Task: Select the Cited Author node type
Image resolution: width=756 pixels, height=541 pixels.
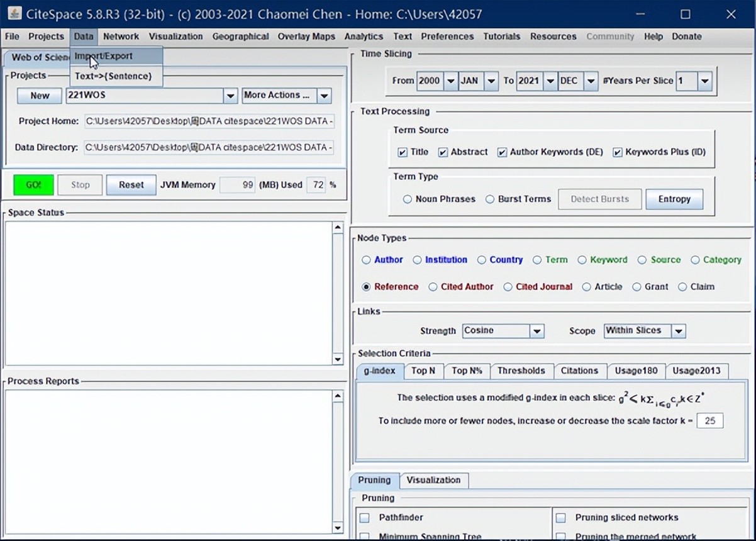Action: pyautogui.click(x=433, y=287)
